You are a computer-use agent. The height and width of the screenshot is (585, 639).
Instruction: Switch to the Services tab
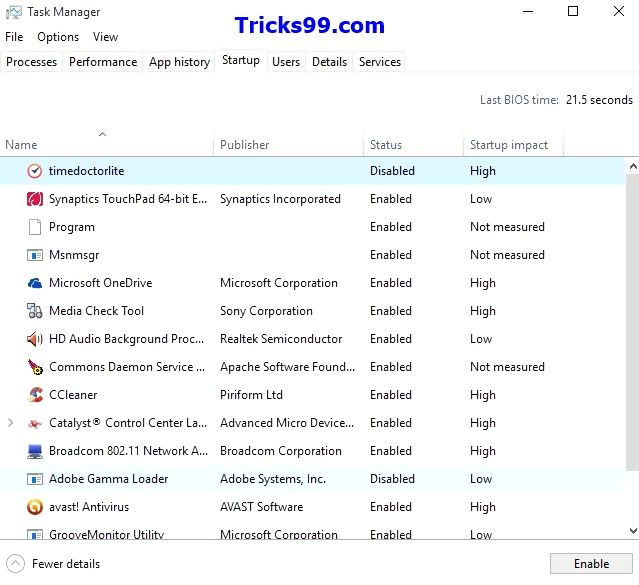coord(380,62)
